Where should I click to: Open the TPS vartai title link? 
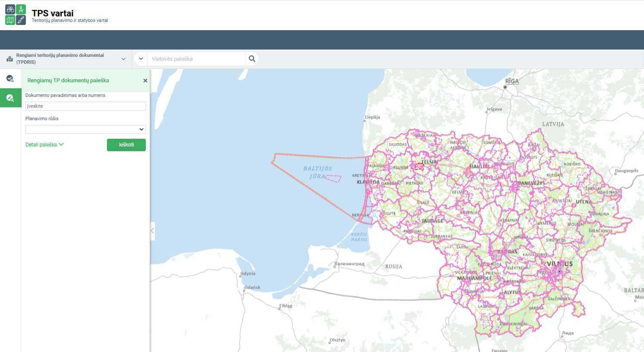(53, 13)
